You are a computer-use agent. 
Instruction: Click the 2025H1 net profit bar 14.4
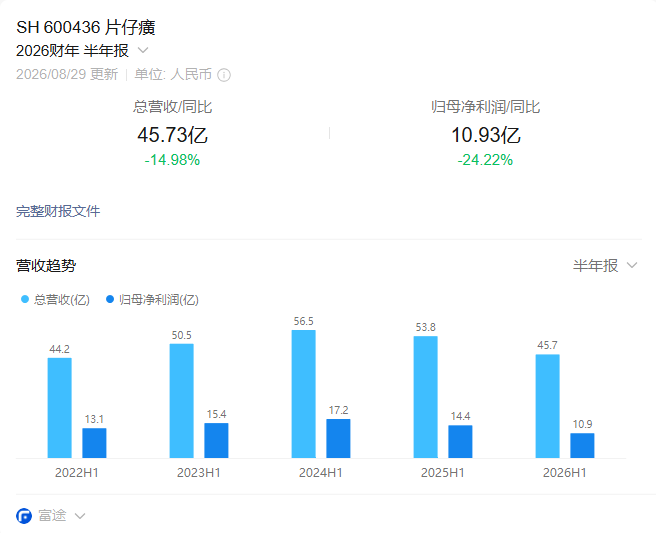[x=460, y=442]
